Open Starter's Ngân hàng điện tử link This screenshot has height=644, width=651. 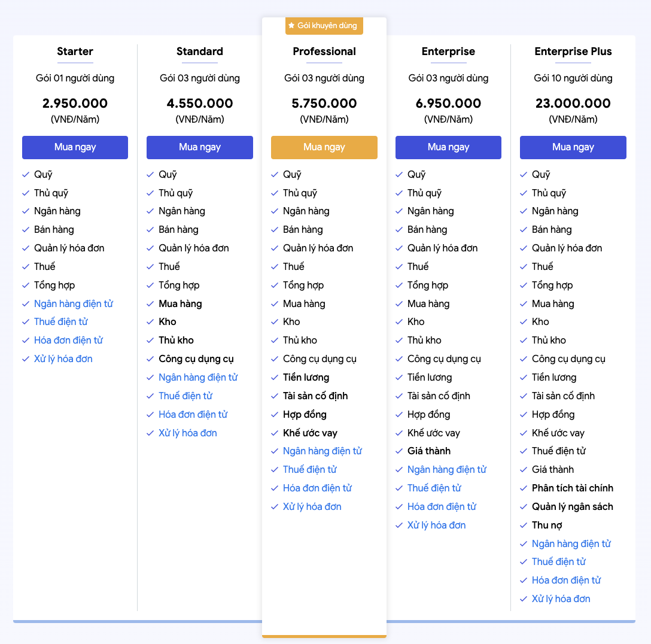(74, 304)
